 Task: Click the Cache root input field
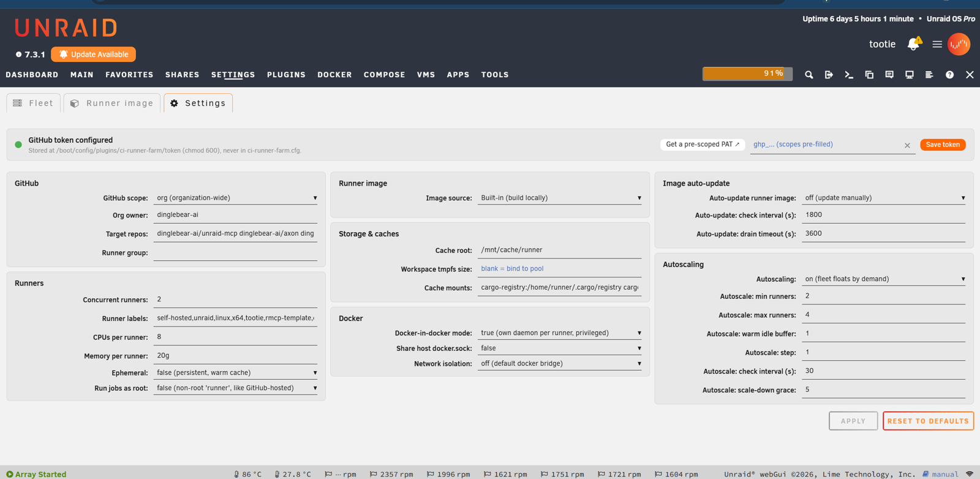[560, 250]
